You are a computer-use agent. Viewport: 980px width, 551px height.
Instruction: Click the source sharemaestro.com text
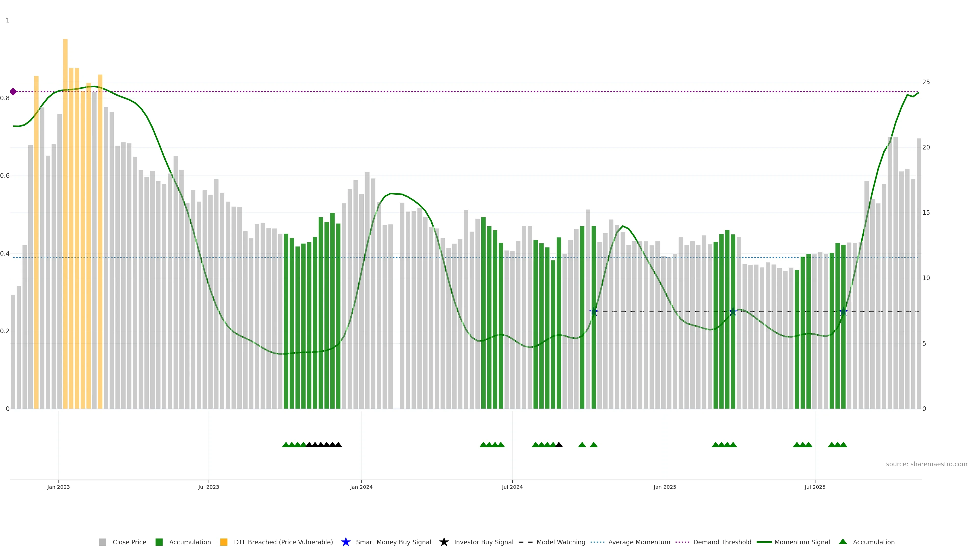point(926,464)
